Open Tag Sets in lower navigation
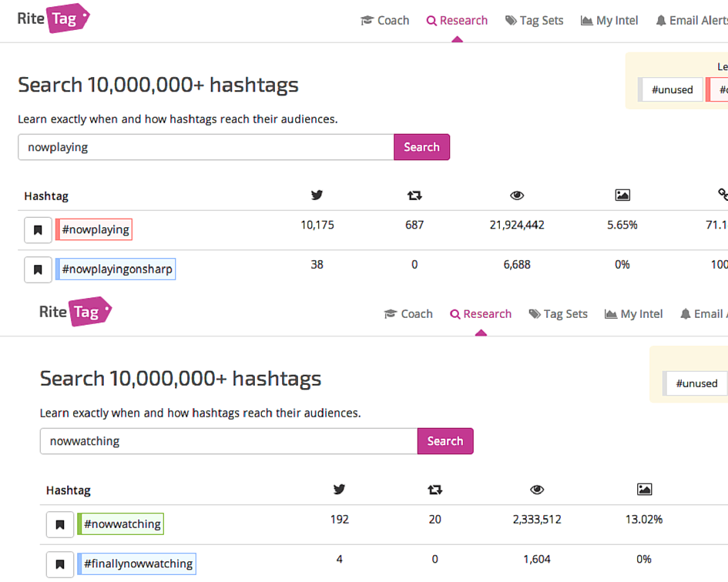 coord(558,314)
